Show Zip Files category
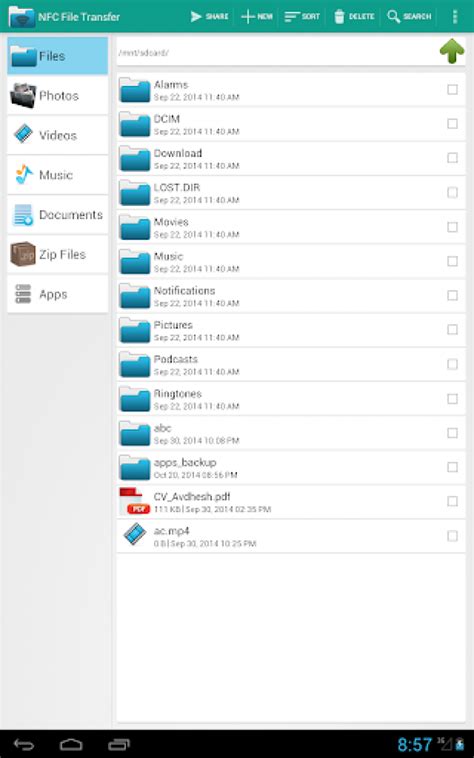 pyautogui.click(x=57, y=254)
